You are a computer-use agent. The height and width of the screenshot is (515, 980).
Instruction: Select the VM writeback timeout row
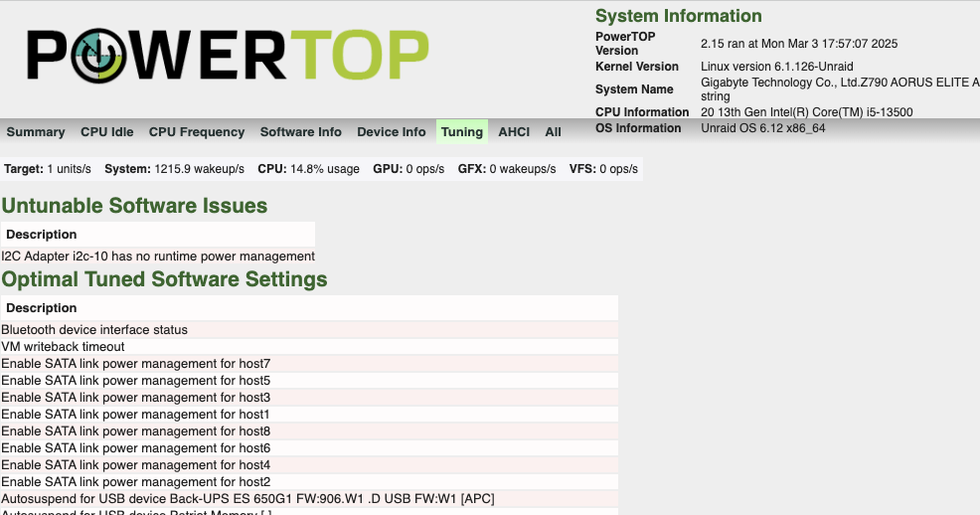pos(309,346)
